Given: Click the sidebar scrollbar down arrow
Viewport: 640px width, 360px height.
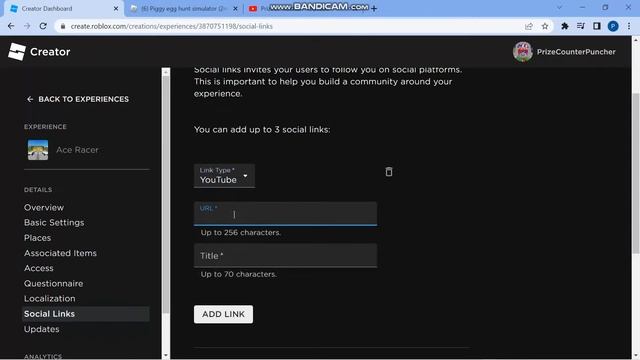Looking at the screenshot, I should click(x=166, y=356).
